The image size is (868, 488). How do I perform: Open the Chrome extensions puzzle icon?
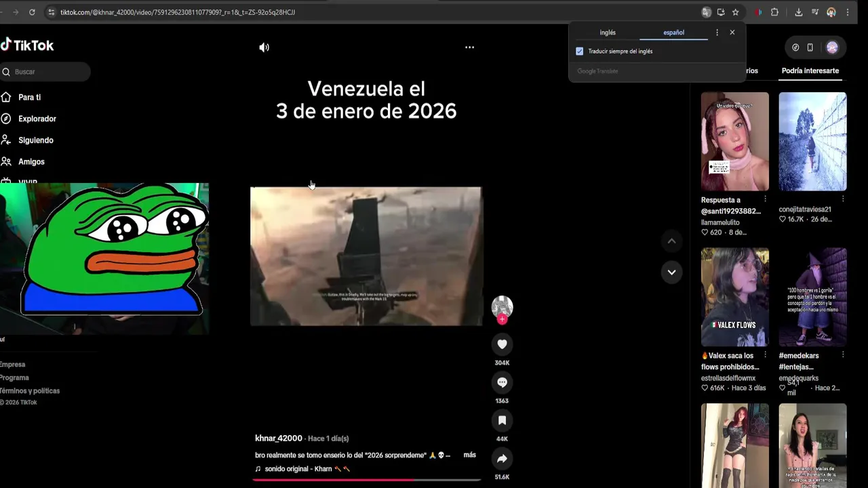pos(774,12)
